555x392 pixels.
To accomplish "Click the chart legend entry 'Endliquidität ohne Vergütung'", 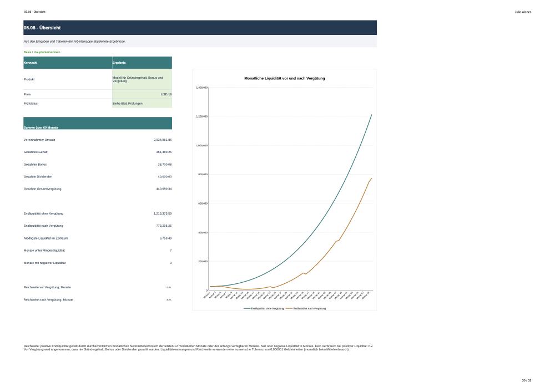I will 264,309.
